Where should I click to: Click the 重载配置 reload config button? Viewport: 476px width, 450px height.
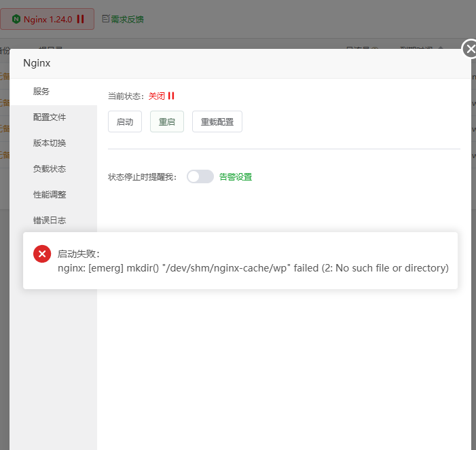217,121
